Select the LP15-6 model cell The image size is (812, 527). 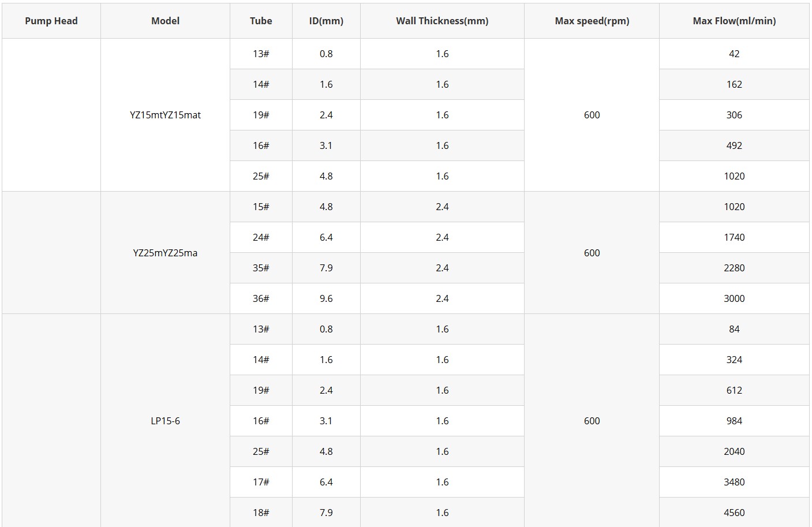(165, 421)
